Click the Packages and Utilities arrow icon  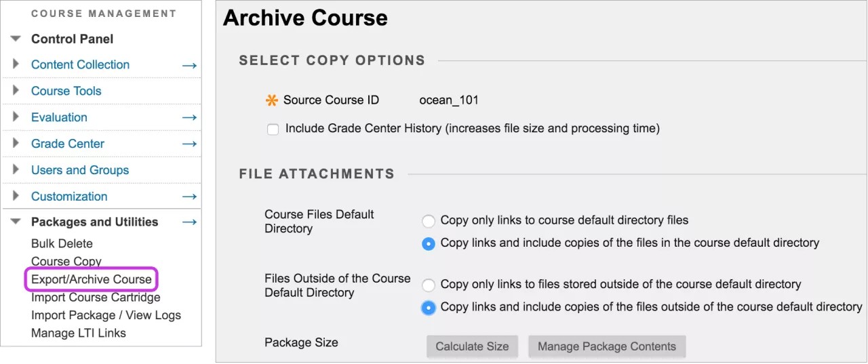pos(189,222)
